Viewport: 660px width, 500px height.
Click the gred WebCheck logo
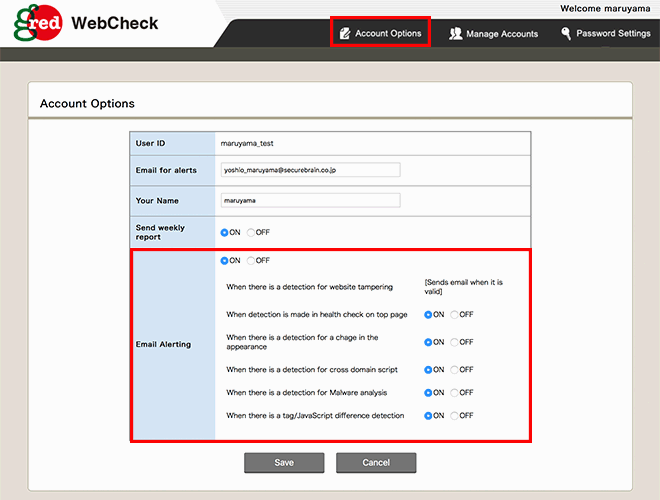tap(86, 24)
